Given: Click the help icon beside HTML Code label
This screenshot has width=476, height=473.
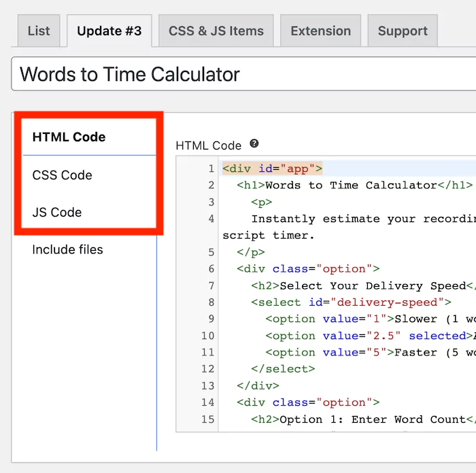Looking at the screenshot, I should click(x=254, y=144).
